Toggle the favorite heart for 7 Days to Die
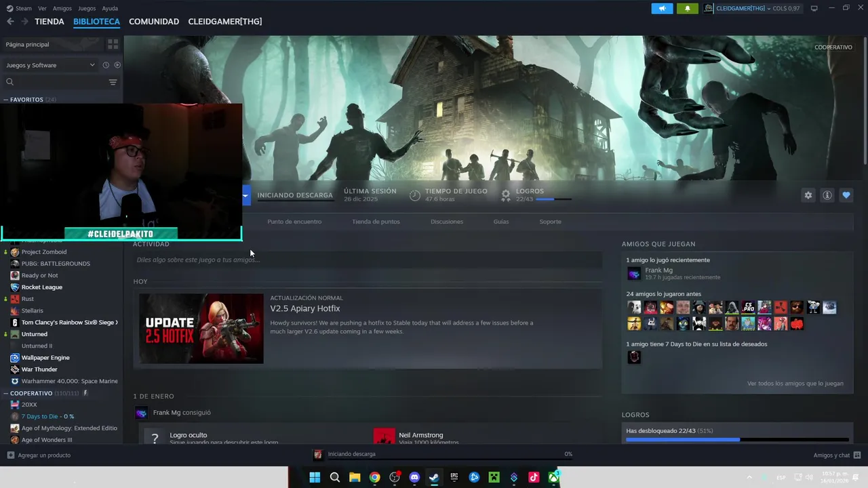The image size is (868, 488). coord(846,195)
